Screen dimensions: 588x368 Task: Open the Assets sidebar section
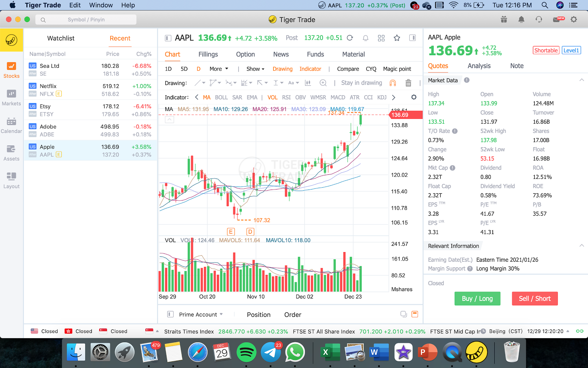(x=11, y=153)
